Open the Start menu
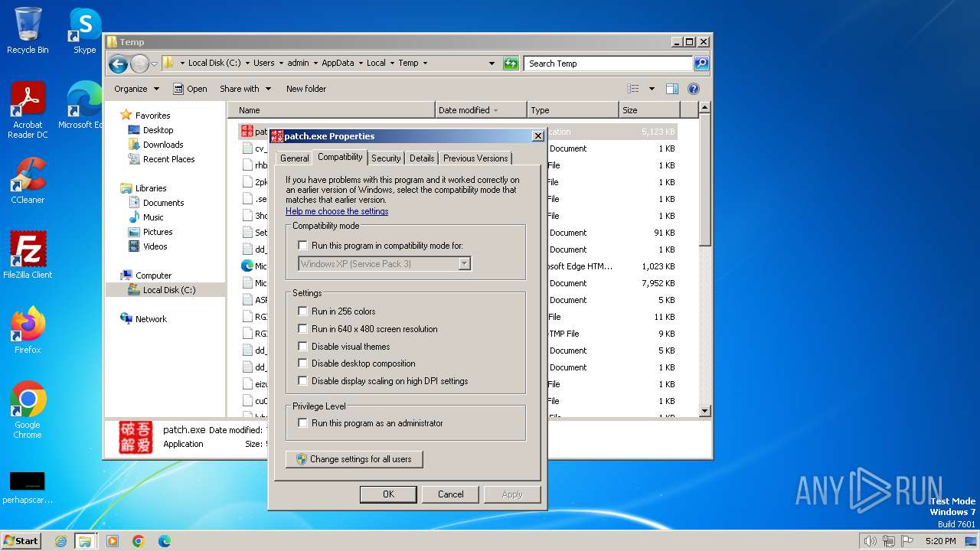980x551 pixels. click(x=21, y=541)
